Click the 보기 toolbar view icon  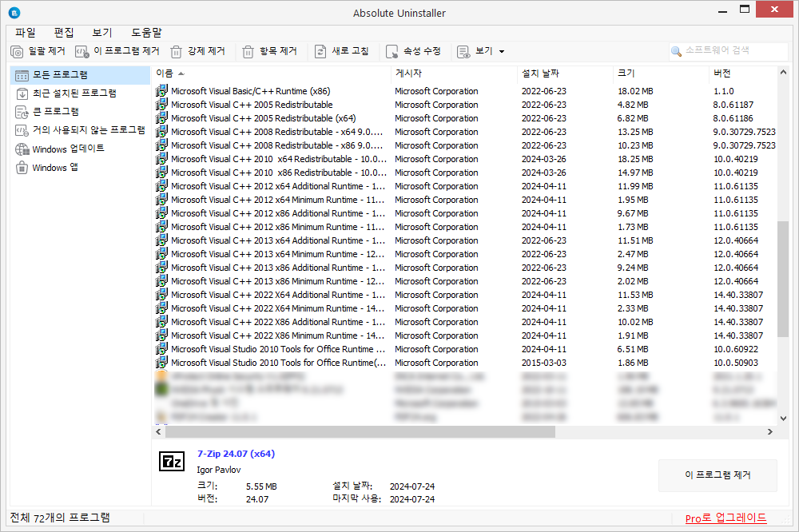coord(463,51)
